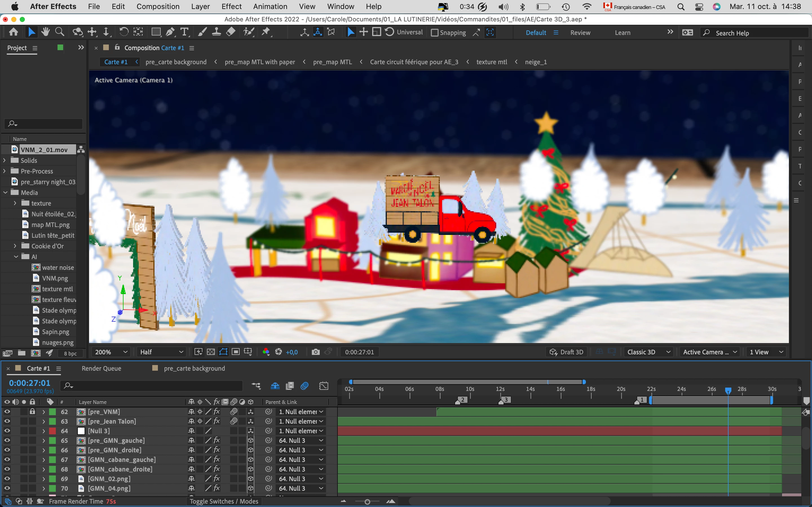Select the Zoom tool in toolbar
This screenshot has width=812, height=507.
point(60,32)
